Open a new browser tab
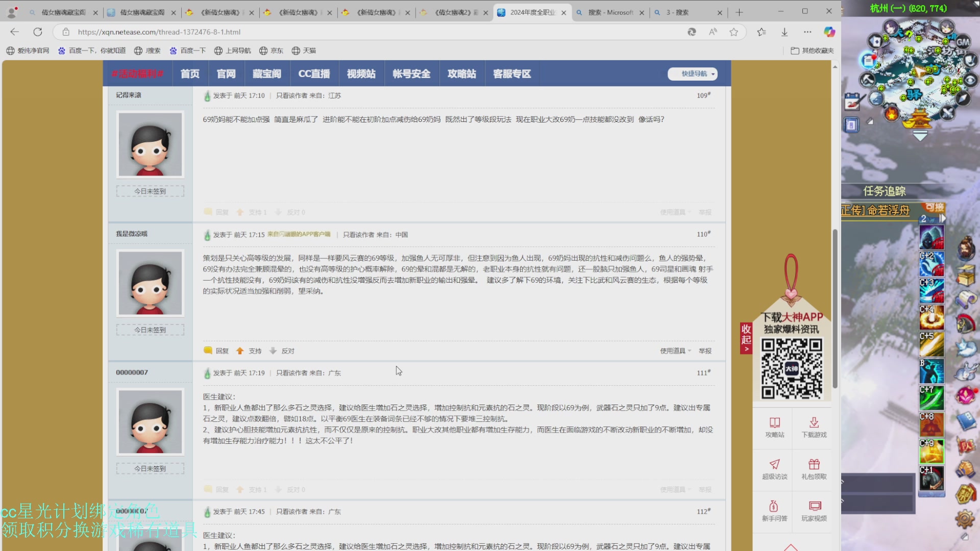The width and height of the screenshot is (980, 551). point(739,12)
